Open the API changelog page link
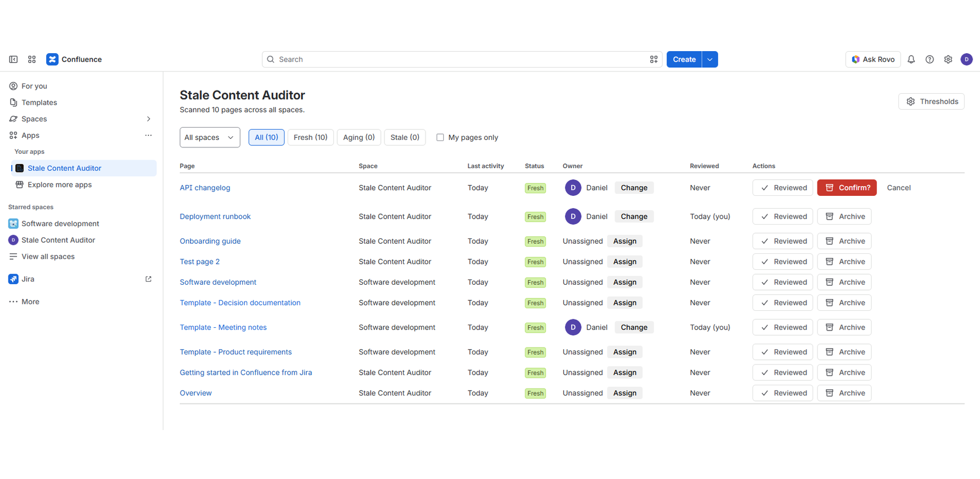980x479 pixels. point(205,188)
